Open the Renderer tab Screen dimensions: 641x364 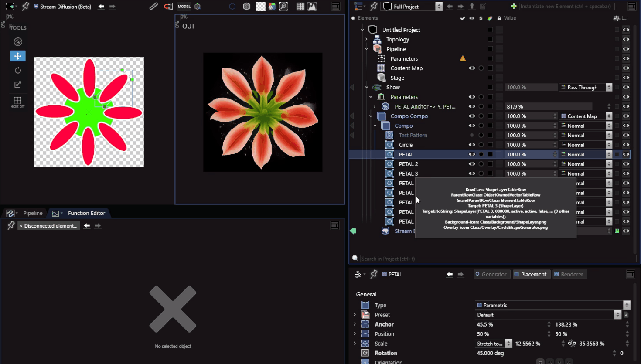click(x=569, y=274)
